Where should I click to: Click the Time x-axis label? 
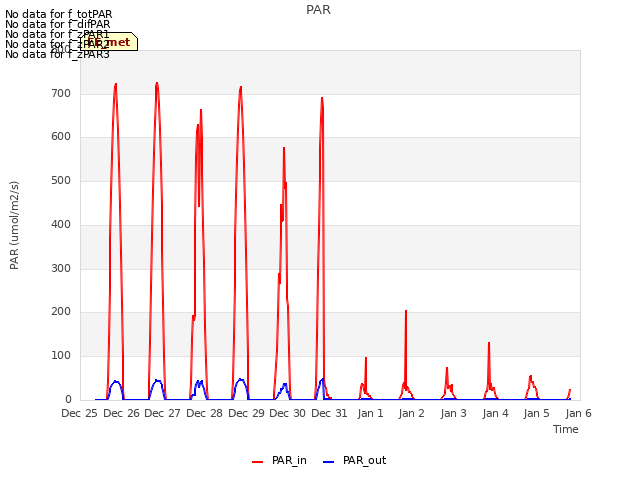[566, 429]
